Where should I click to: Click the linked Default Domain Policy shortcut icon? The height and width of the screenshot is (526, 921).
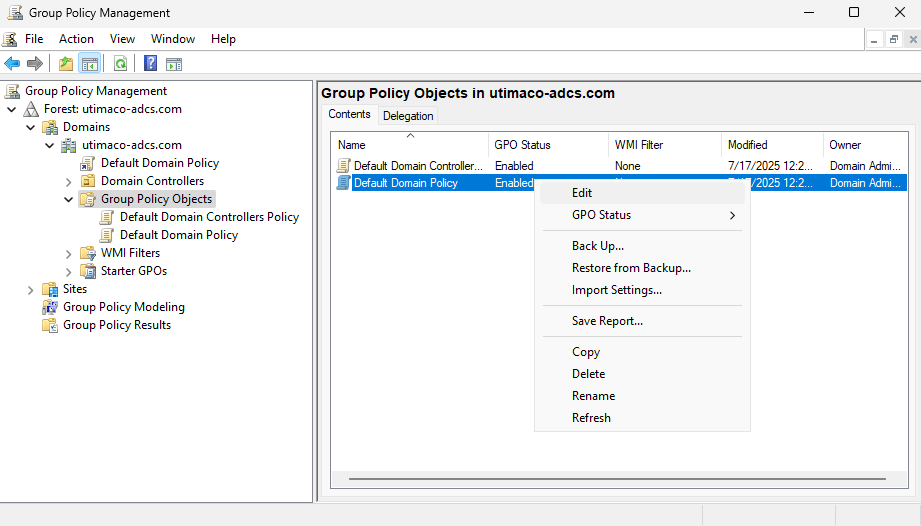[88, 163]
